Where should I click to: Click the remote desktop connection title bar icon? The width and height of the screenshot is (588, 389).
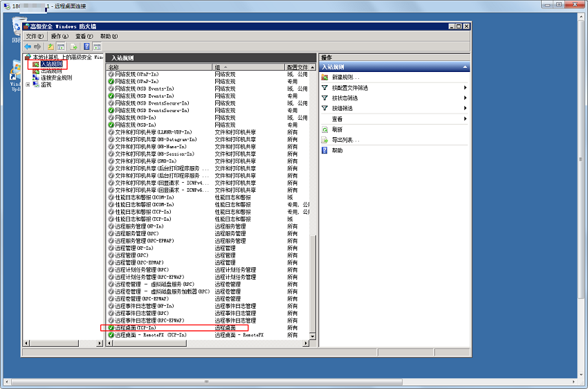coord(7,6)
